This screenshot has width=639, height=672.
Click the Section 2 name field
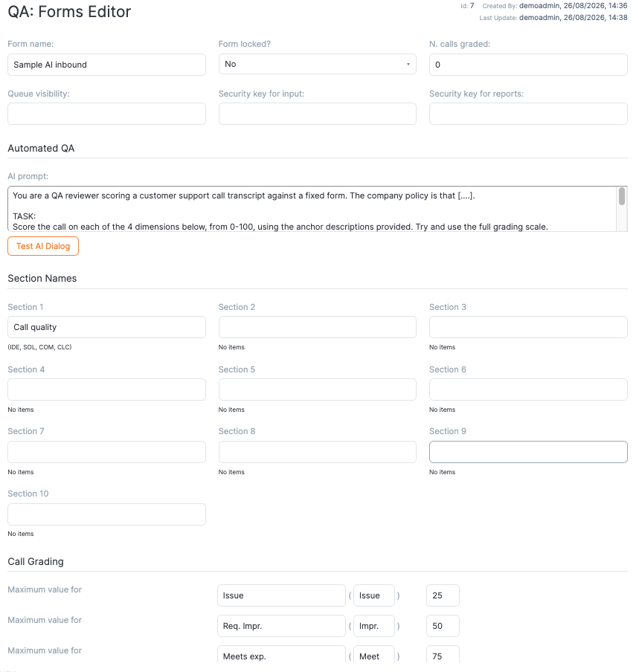click(x=318, y=327)
